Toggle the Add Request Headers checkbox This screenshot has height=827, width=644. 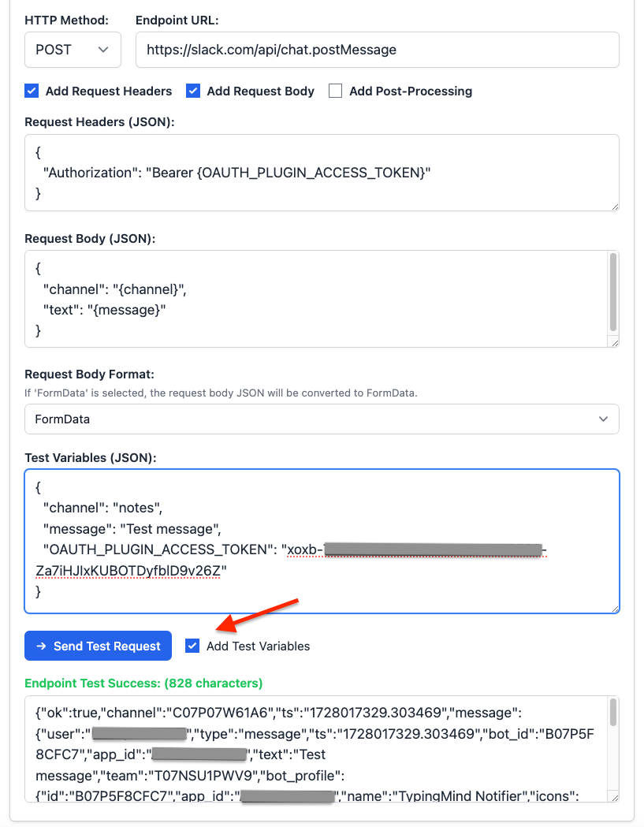[32, 91]
